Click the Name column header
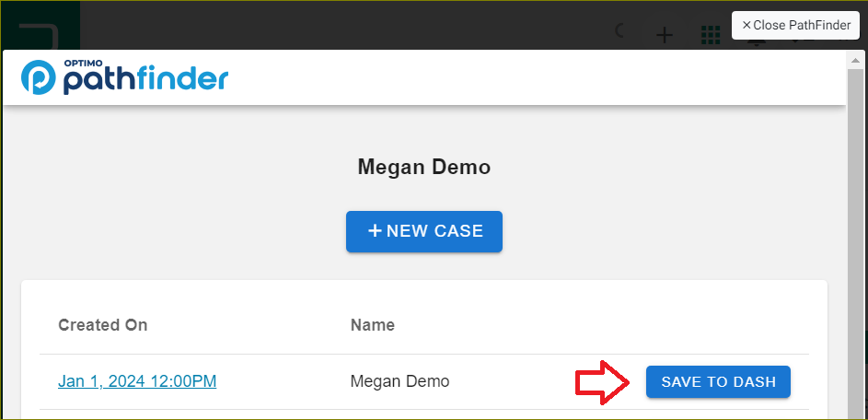The image size is (868, 420). click(x=372, y=325)
